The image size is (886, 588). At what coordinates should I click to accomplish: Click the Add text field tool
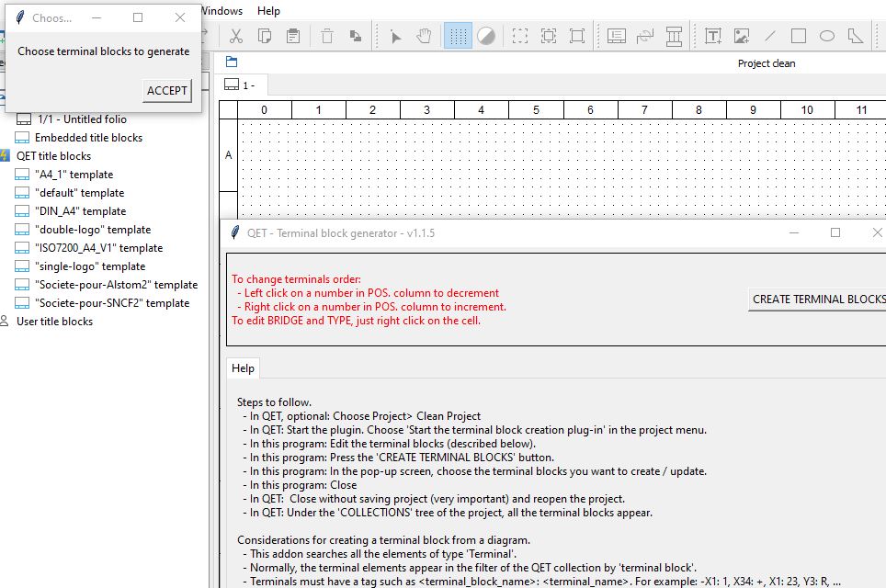[x=713, y=36]
